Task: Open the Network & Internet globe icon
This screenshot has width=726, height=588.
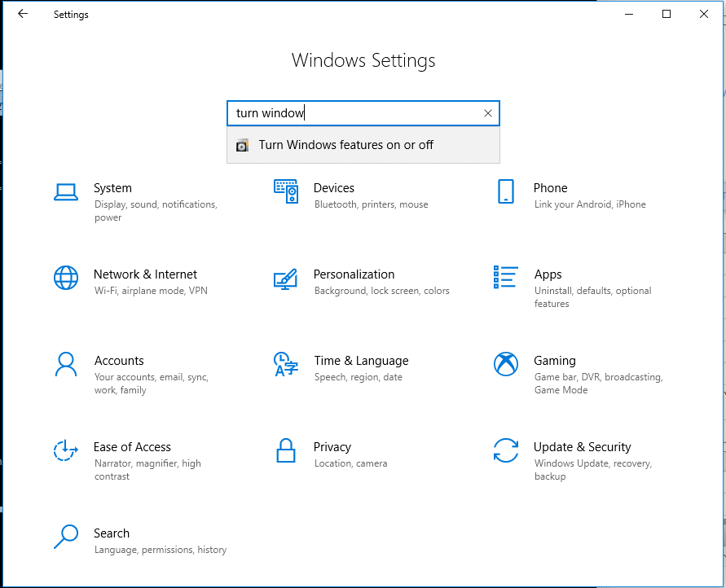Action: pyautogui.click(x=66, y=278)
